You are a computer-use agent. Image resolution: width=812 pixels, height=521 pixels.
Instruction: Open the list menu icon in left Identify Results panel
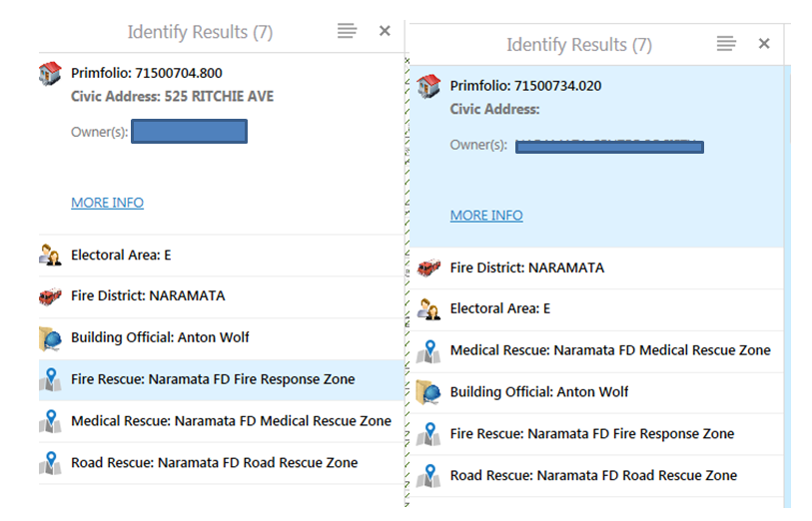[347, 31]
